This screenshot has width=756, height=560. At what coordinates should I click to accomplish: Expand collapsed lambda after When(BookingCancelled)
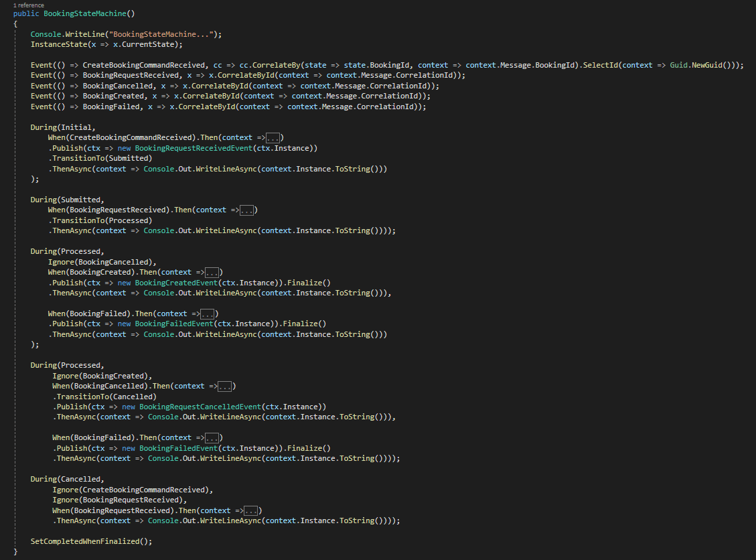[x=225, y=387]
